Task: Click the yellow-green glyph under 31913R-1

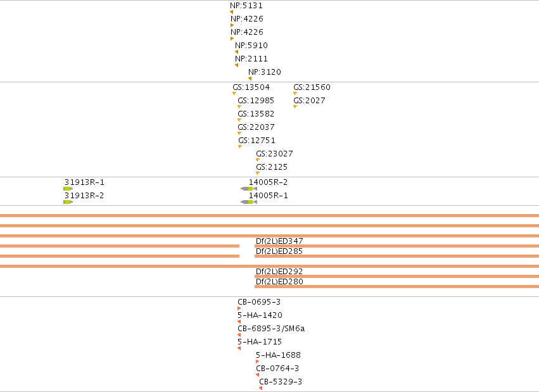Action: pyautogui.click(x=68, y=189)
